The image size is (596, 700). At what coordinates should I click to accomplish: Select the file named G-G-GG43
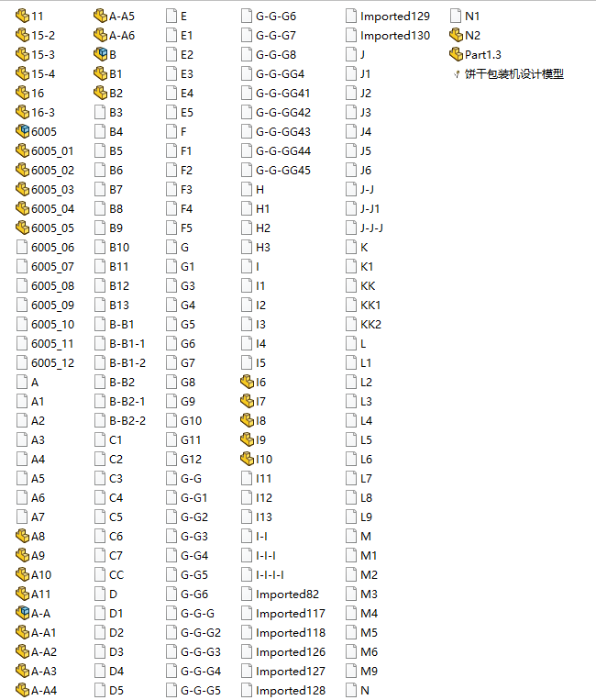pyautogui.click(x=283, y=132)
